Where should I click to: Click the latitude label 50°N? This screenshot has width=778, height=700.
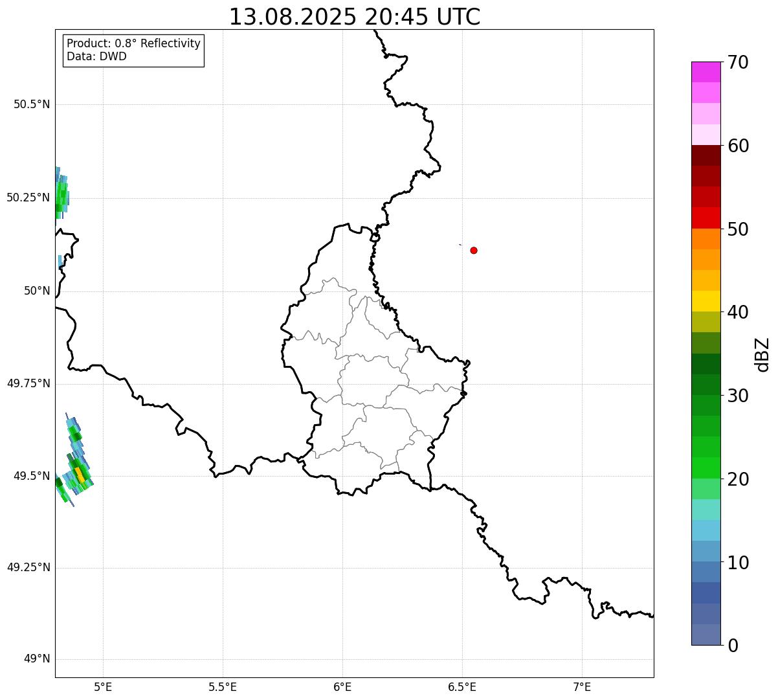[x=37, y=291]
